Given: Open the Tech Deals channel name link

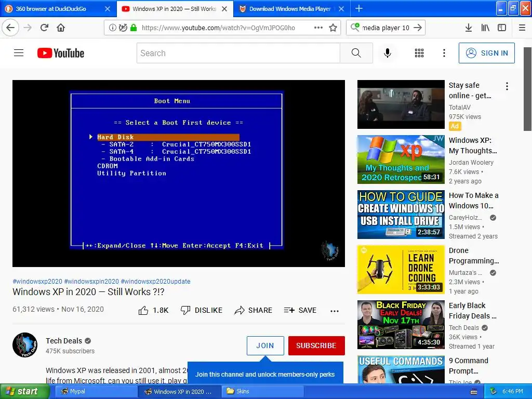Looking at the screenshot, I should [64, 341].
